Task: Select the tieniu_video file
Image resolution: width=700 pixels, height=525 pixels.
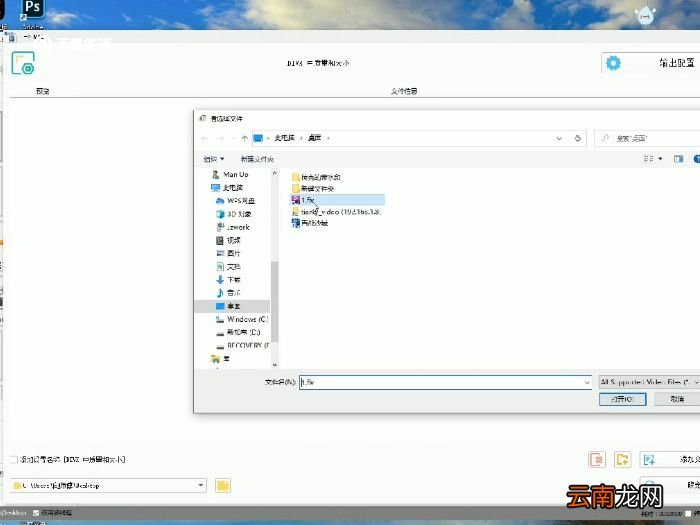Action: (336, 212)
